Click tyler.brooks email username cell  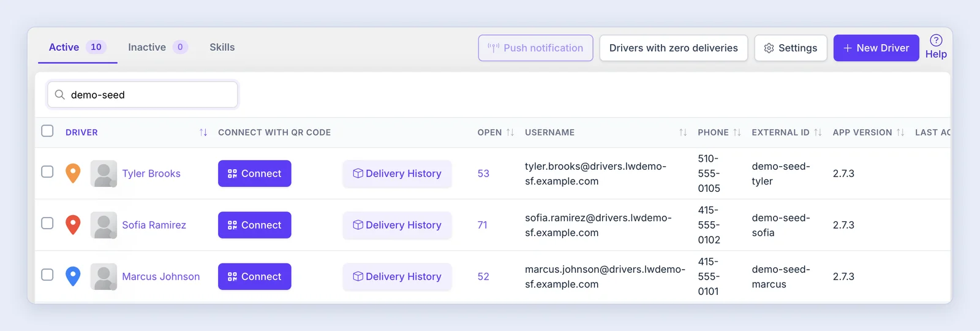595,173
